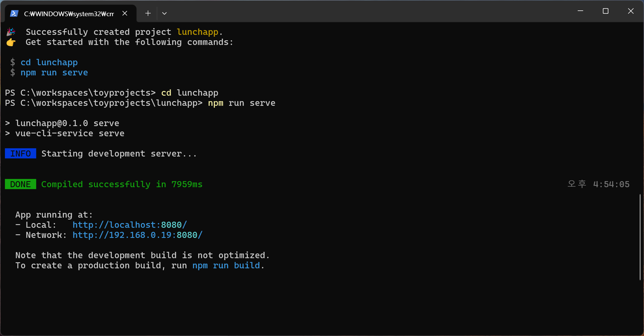Click the yellow 'lunchapp' project name
644x336 pixels.
(197, 32)
